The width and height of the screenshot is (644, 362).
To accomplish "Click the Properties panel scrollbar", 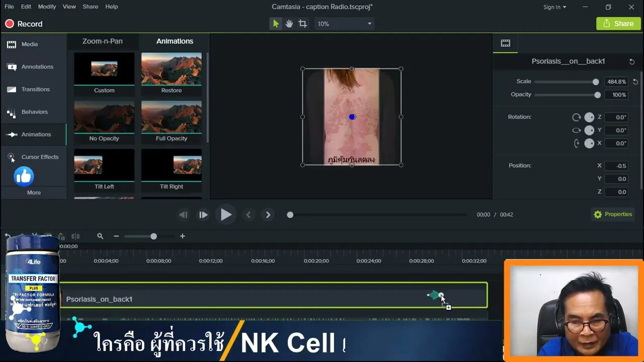I will tap(641, 131).
